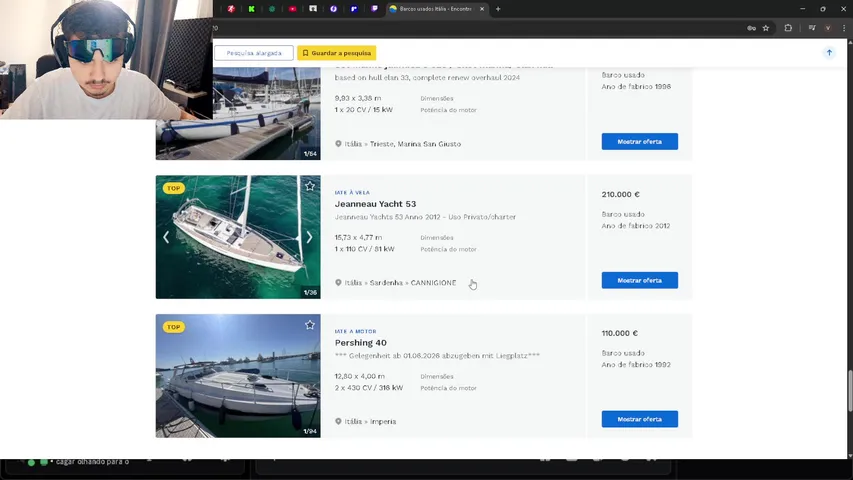
Task: Bookmark this page with the star icon
Action: pos(765,28)
